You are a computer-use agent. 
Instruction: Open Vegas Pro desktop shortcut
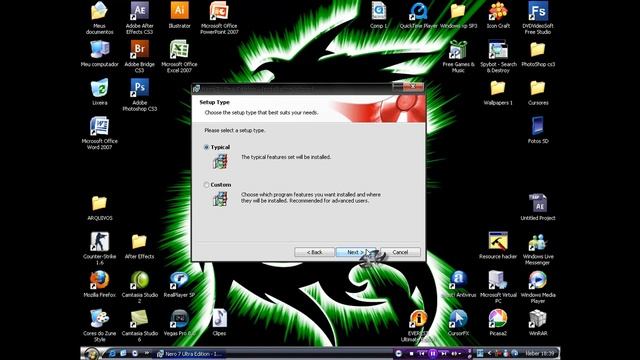[x=179, y=322]
